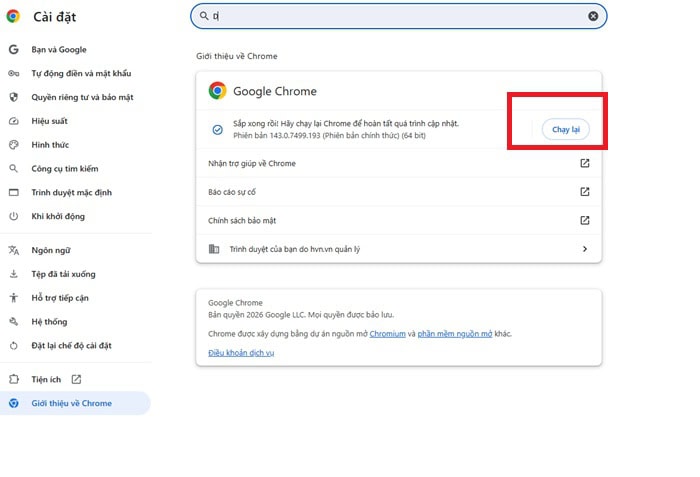Click the Chạy lại relaunch button
700x477 pixels.
pos(566,130)
